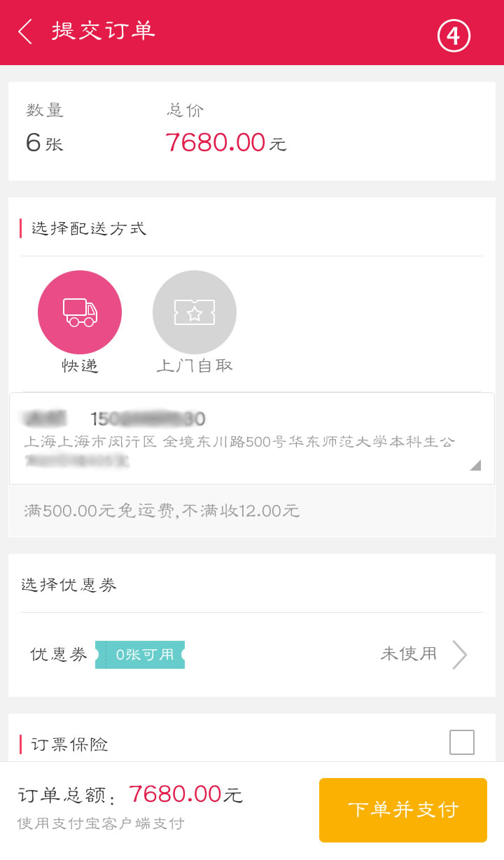This screenshot has width=504, height=860.
Task: Open the shipping address card
Action: [x=252, y=438]
